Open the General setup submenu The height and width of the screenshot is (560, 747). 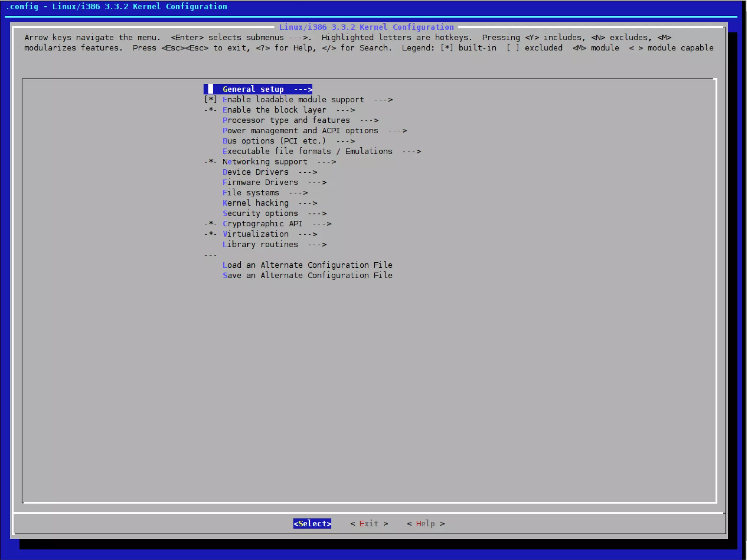[x=258, y=89]
